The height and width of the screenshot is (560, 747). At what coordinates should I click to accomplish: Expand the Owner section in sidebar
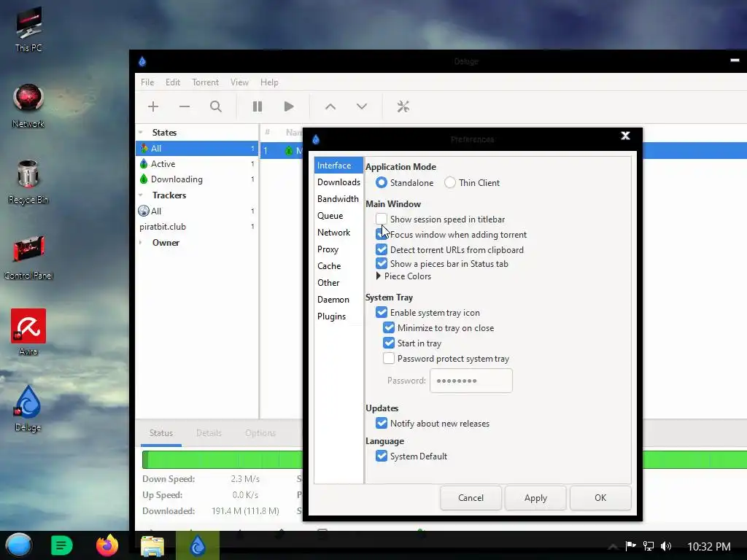(141, 242)
